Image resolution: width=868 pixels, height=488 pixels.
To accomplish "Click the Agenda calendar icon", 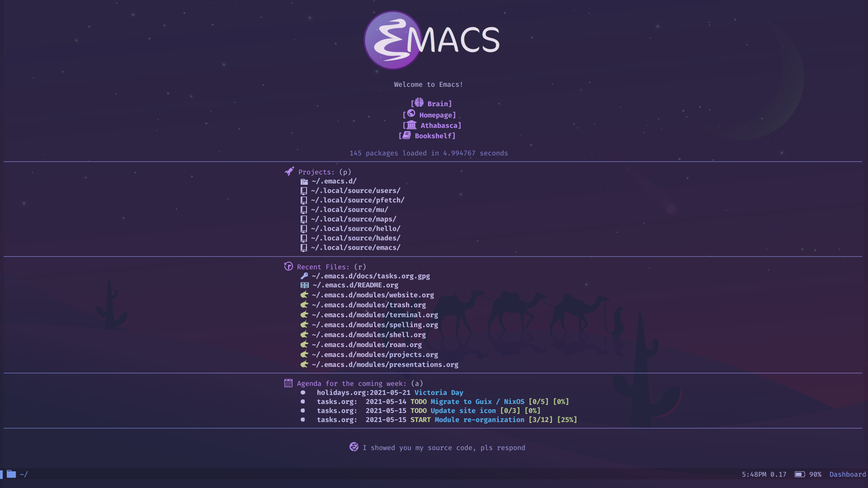I will 288,383.
